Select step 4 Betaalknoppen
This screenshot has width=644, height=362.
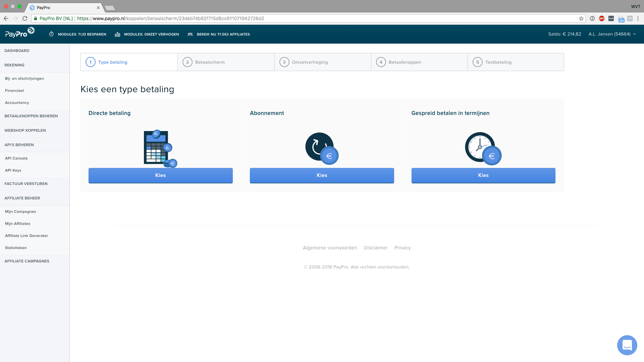419,62
